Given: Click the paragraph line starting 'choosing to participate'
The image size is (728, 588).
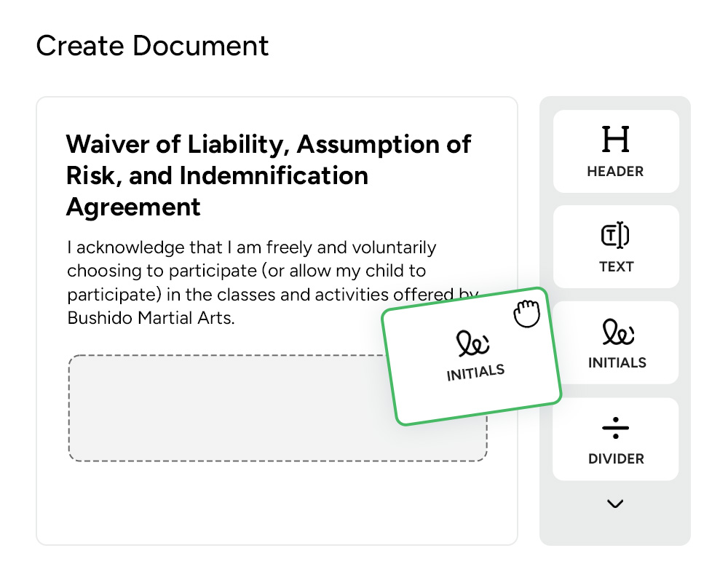Looking at the screenshot, I should 246,271.
